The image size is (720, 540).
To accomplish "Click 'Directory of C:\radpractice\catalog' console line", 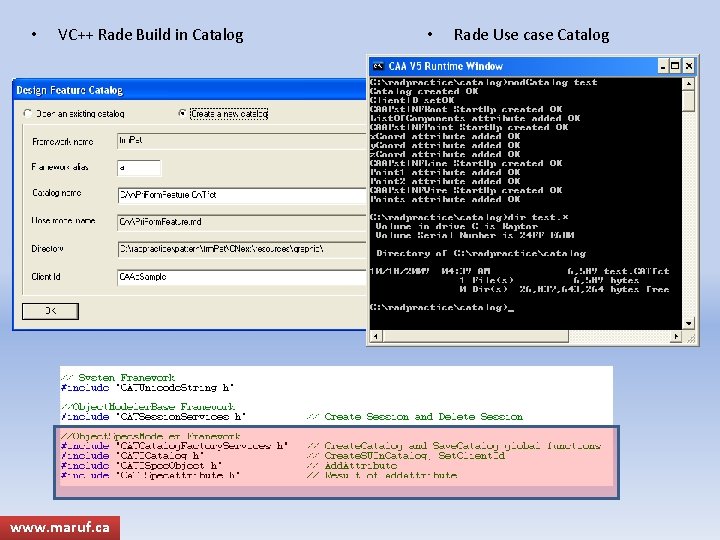I will [481, 253].
